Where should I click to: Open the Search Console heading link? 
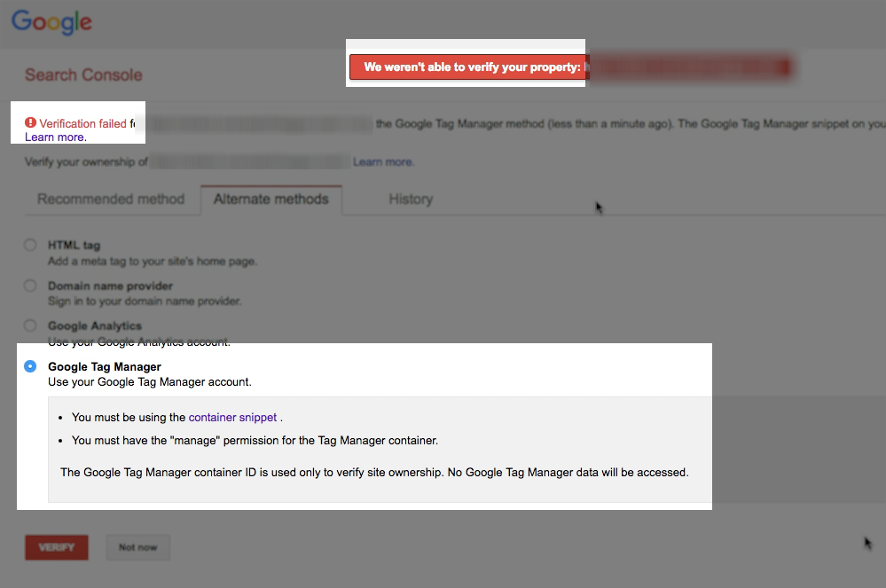(x=83, y=74)
